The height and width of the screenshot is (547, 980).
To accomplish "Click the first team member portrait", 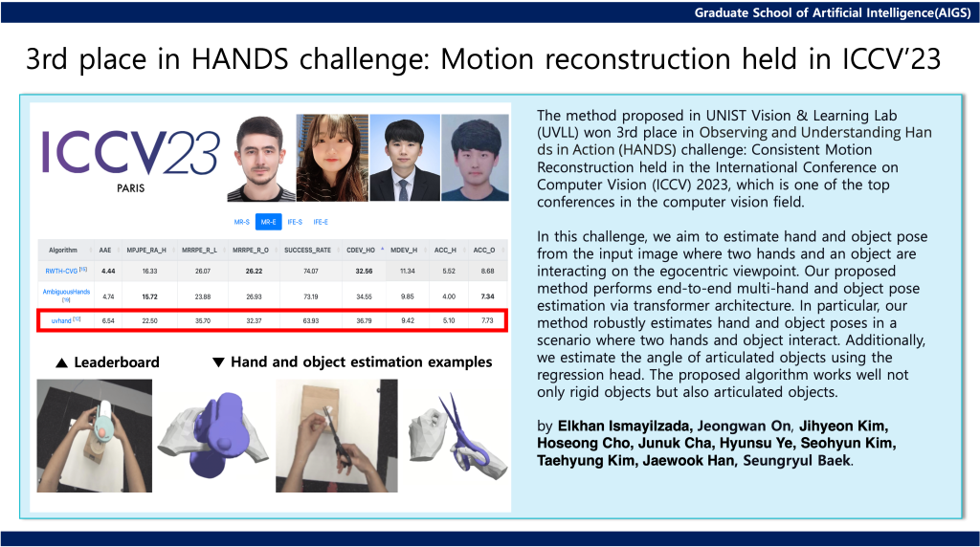I will [x=260, y=158].
